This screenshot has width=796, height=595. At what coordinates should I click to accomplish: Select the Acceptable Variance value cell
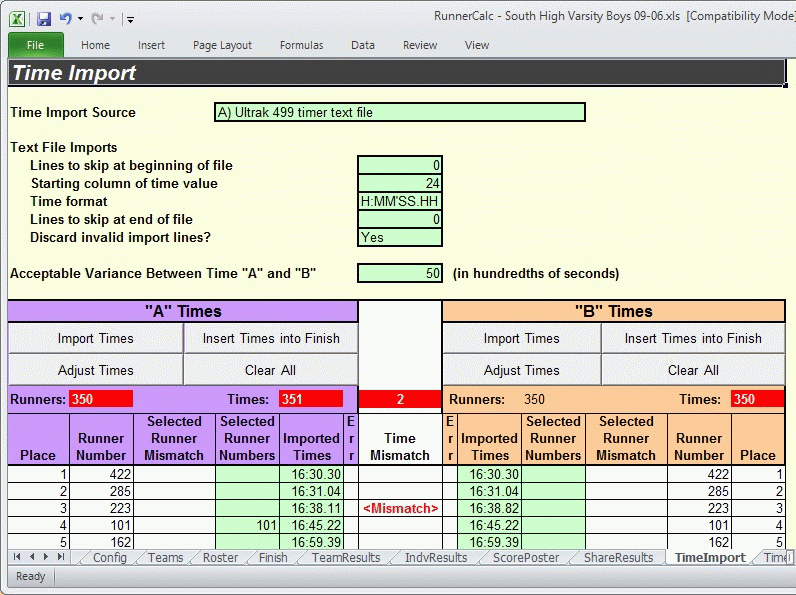(x=400, y=273)
